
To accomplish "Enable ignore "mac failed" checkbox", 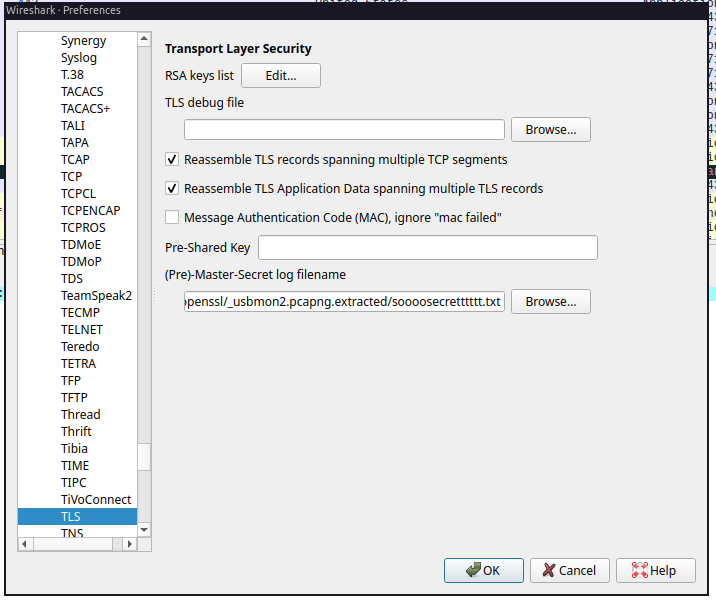I will pyautogui.click(x=172, y=217).
